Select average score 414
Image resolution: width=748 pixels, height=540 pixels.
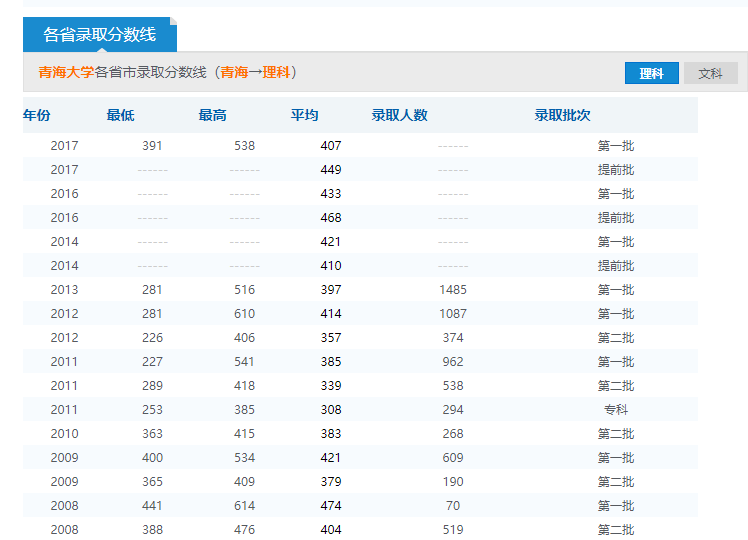(331, 313)
